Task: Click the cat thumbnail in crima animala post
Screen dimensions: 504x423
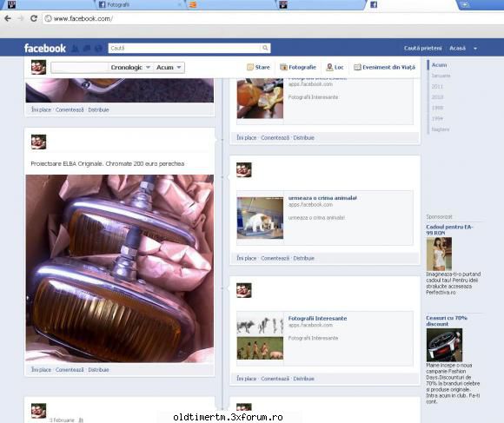Action: tap(260, 218)
